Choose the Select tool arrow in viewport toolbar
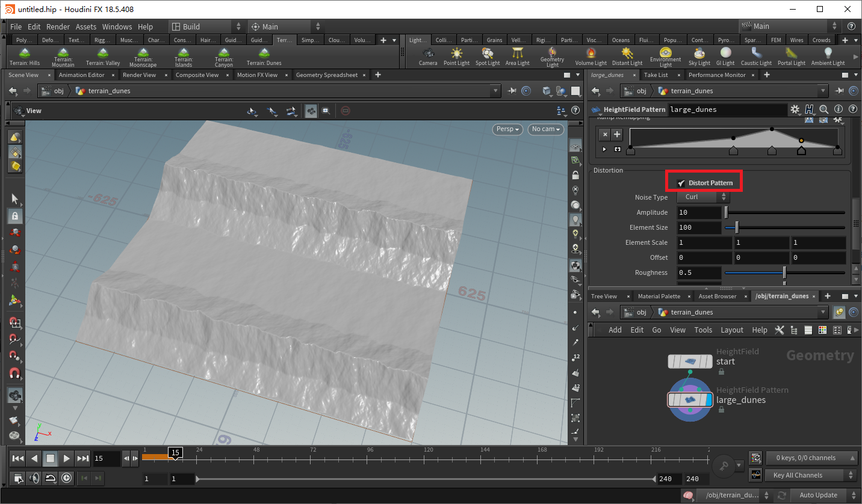The height and width of the screenshot is (504, 862). pyautogui.click(x=15, y=199)
